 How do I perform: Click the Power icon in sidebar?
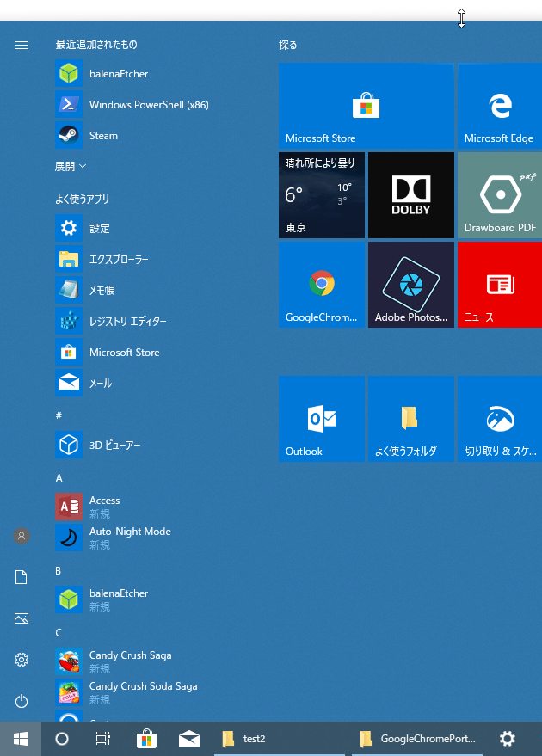pyautogui.click(x=22, y=701)
